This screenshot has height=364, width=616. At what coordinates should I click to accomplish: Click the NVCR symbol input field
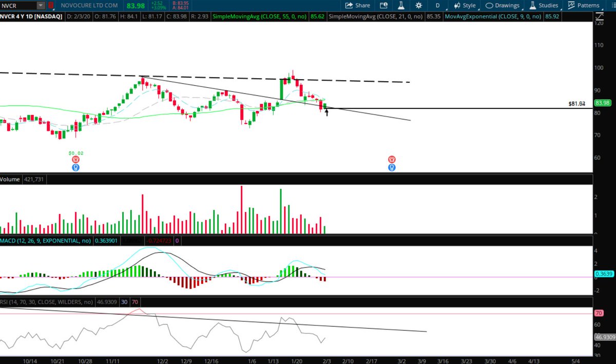tap(18, 5)
